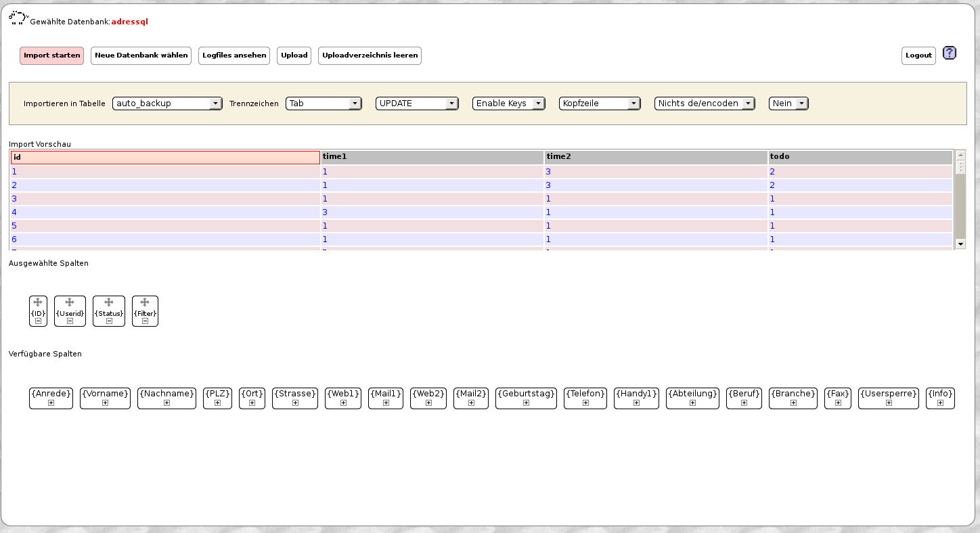The height and width of the screenshot is (533, 980).
Task: Open the Nein dropdown
Action: (788, 103)
